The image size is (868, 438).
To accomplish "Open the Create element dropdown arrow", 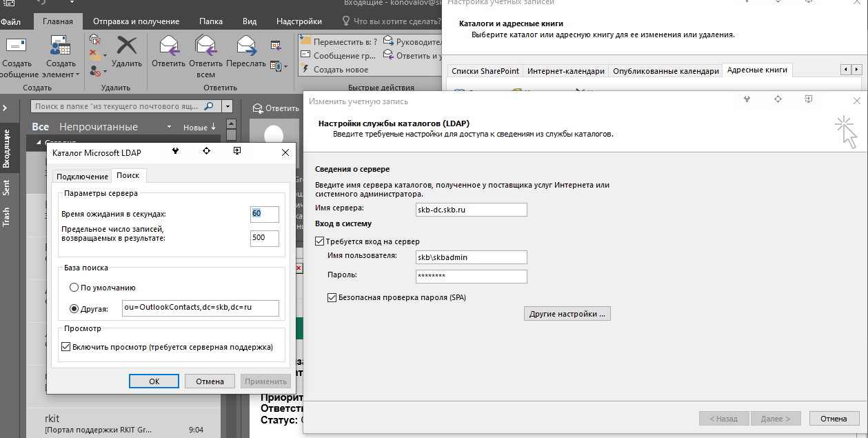I will pyautogui.click(x=78, y=74).
